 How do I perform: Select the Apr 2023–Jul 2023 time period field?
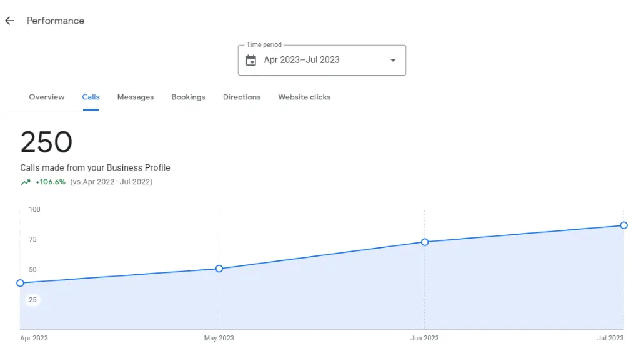pos(322,60)
